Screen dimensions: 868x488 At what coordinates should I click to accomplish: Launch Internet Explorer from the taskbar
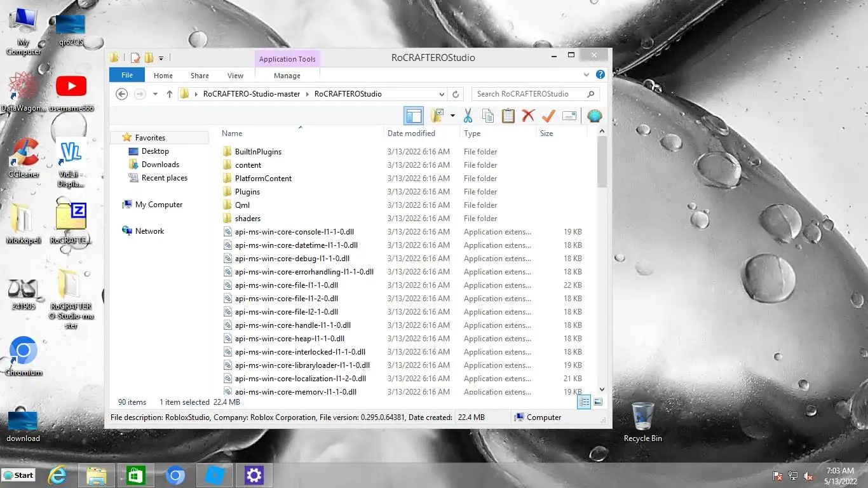tap(57, 475)
